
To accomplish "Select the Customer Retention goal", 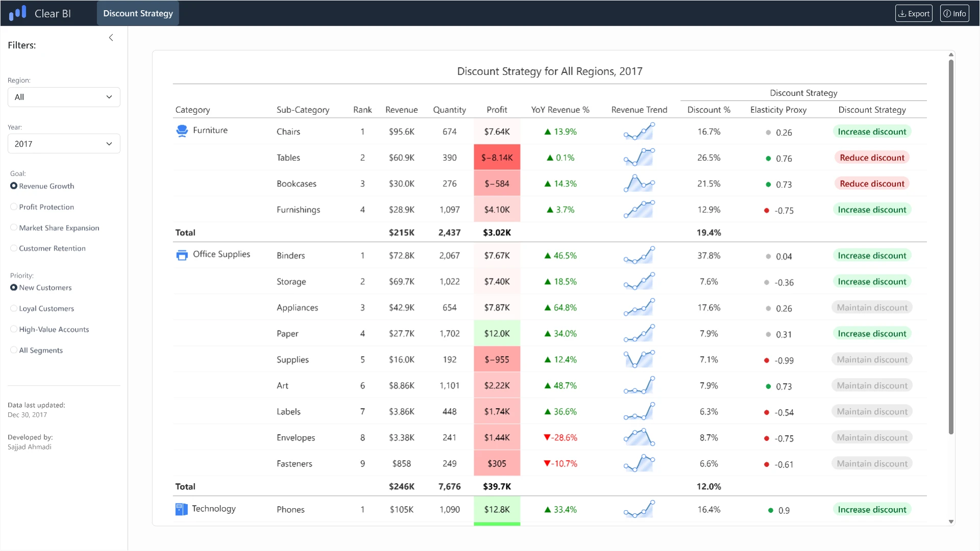I will point(14,248).
